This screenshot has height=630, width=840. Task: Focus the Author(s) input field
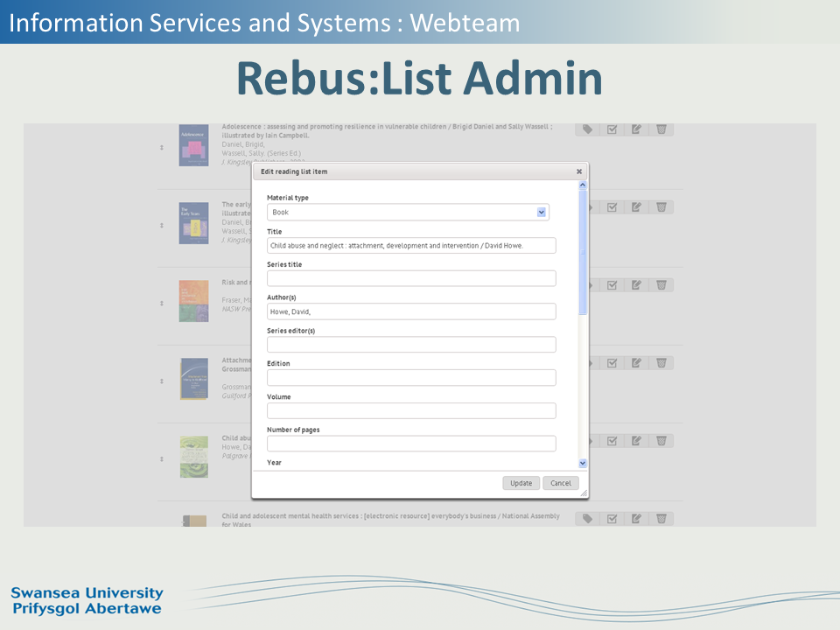(411, 311)
